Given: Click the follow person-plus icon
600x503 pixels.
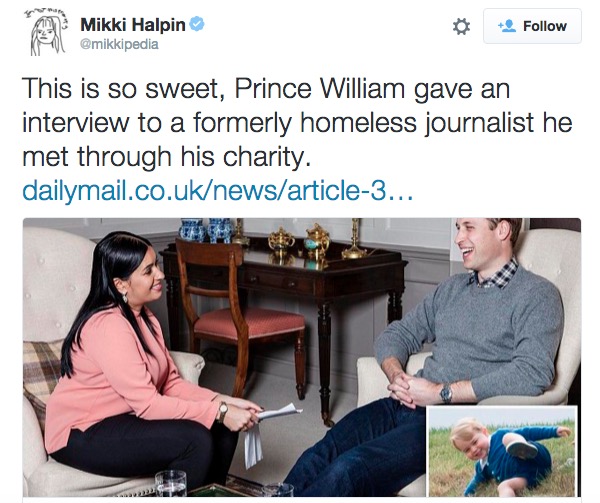Looking at the screenshot, I should (x=507, y=26).
